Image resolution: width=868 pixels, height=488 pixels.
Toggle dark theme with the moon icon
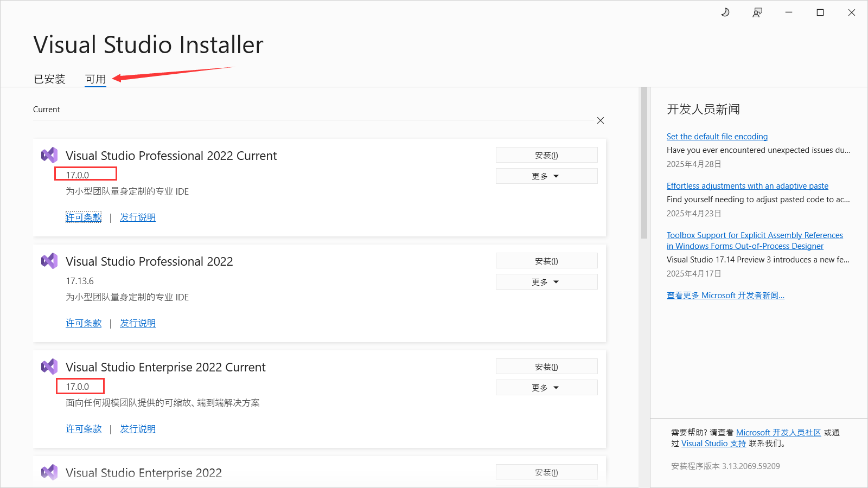[x=725, y=12]
